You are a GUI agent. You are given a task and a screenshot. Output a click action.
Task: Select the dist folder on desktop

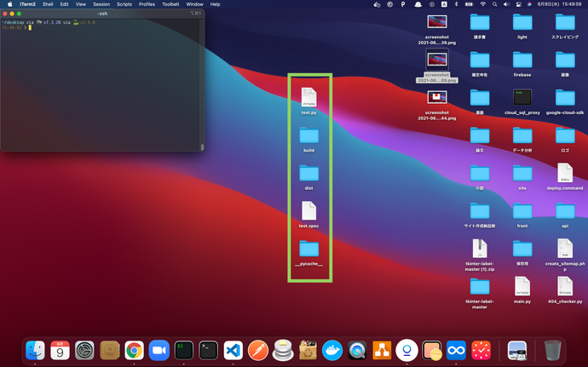click(x=308, y=173)
